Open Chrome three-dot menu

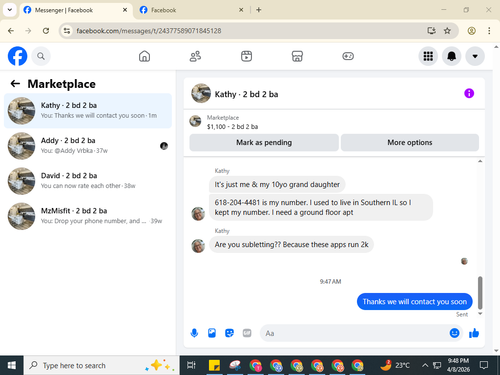click(489, 31)
